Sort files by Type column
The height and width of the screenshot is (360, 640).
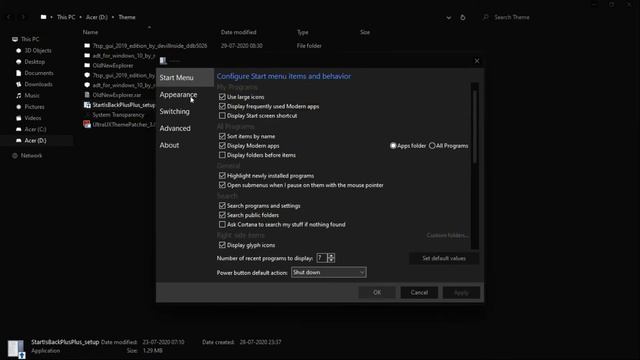coord(302,32)
